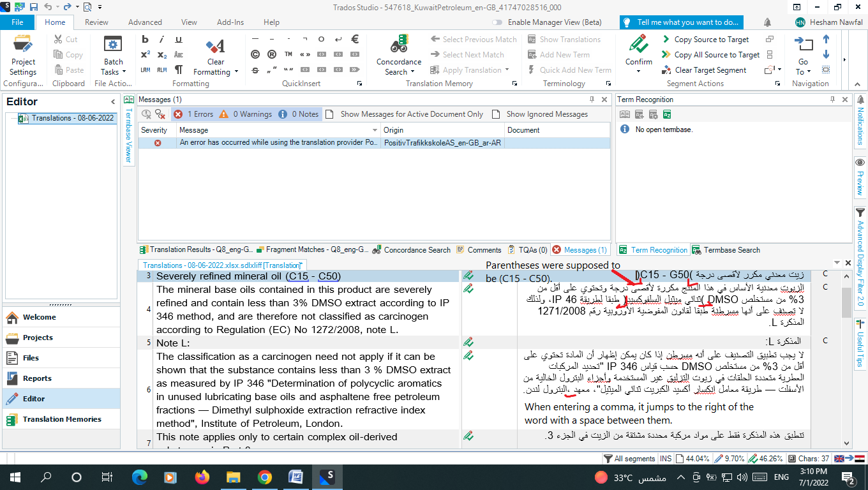This screenshot has width=868, height=490.
Task: Toggle Warnings filter in Messages
Action: tap(246, 114)
